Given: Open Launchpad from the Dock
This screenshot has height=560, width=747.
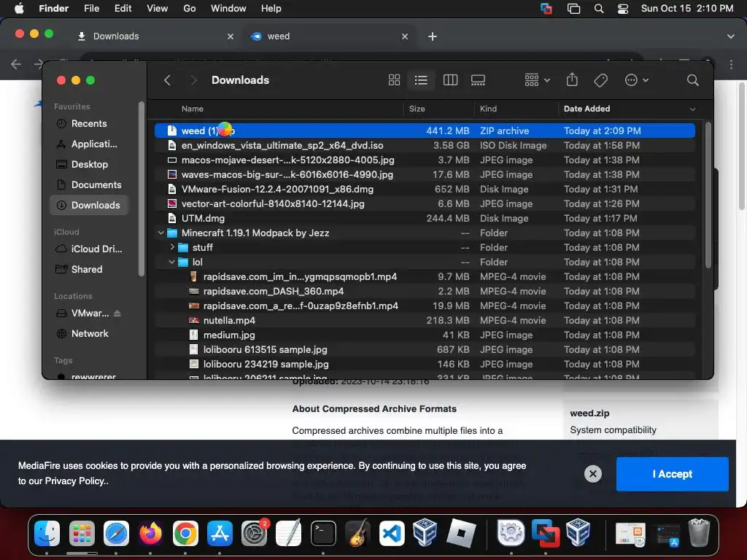Looking at the screenshot, I should 82,533.
